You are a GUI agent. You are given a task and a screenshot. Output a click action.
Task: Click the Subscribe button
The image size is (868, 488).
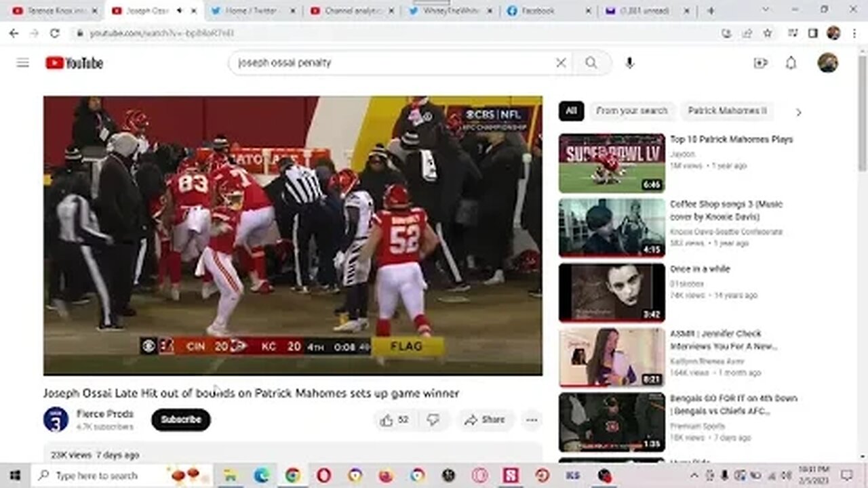(x=181, y=420)
